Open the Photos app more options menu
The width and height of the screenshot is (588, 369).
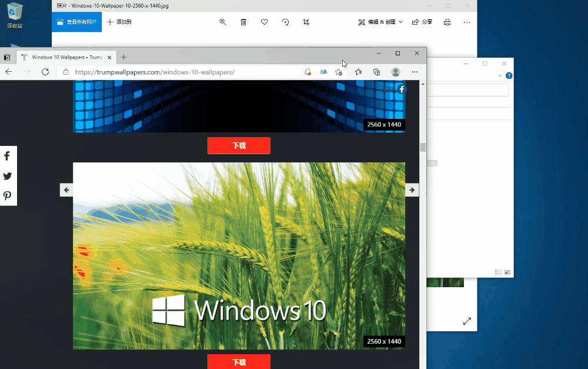[467, 22]
